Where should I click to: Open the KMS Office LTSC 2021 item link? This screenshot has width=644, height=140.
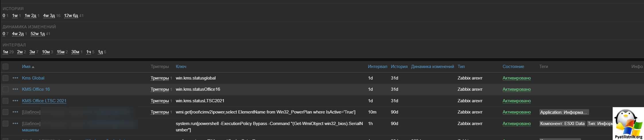tap(44, 101)
